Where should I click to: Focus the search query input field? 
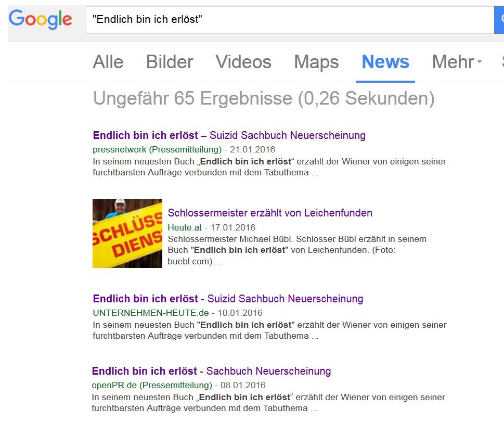tap(290, 20)
